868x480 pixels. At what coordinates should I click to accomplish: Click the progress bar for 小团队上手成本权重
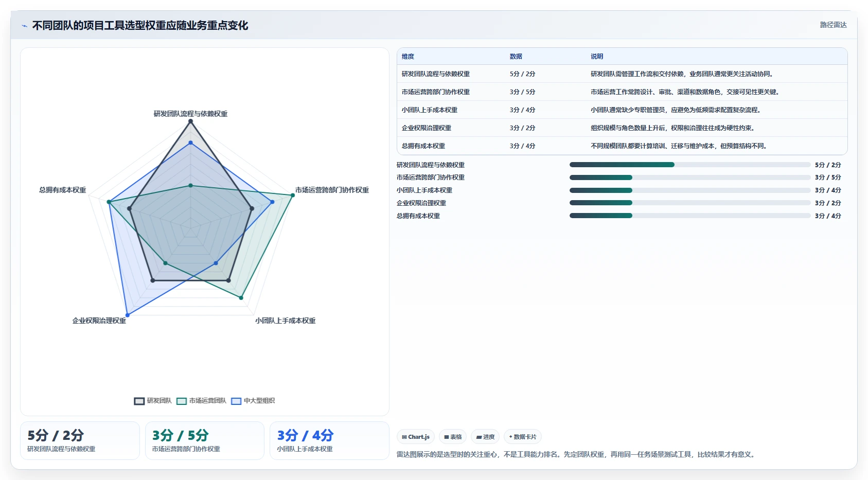[x=690, y=190]
